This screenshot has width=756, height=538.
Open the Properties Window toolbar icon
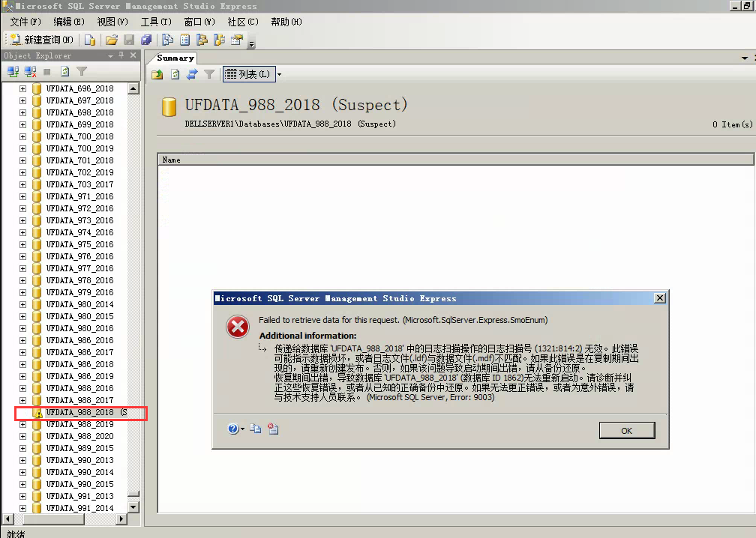237,40
